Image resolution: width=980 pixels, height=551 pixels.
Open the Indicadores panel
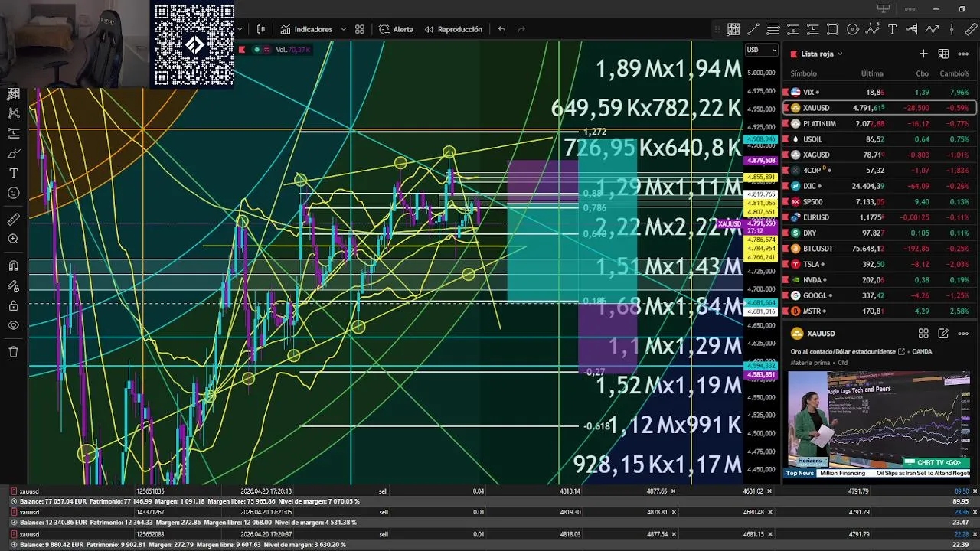[305, 29]
